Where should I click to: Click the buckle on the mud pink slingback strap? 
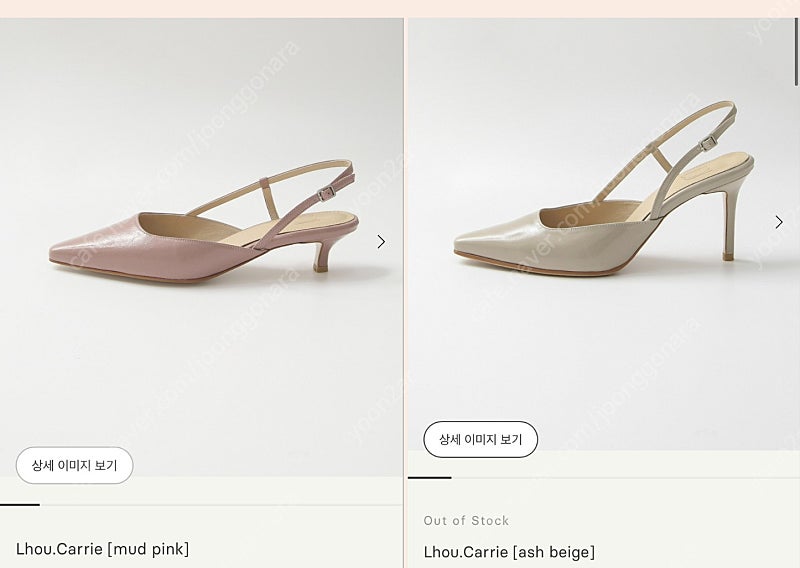[326, 194]
